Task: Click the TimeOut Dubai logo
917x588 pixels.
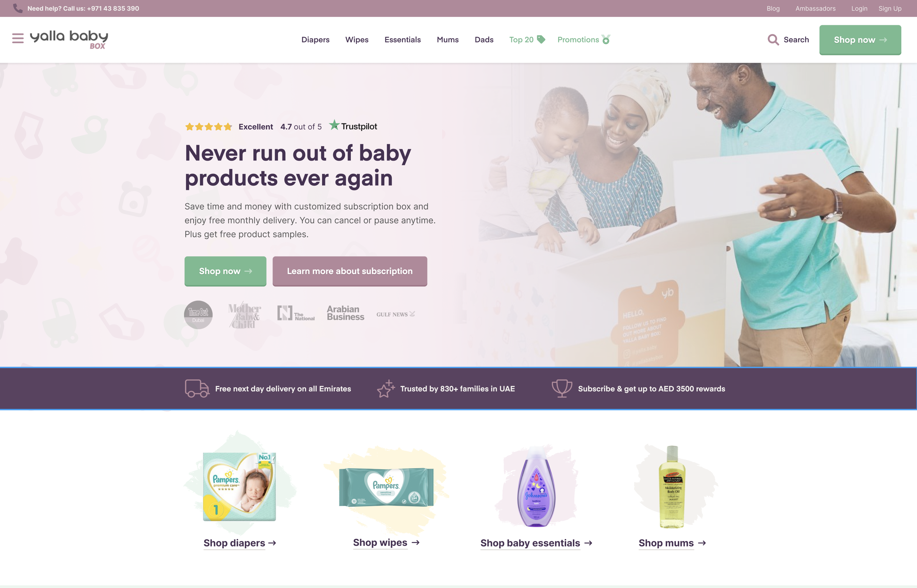Action: [198, 315]
